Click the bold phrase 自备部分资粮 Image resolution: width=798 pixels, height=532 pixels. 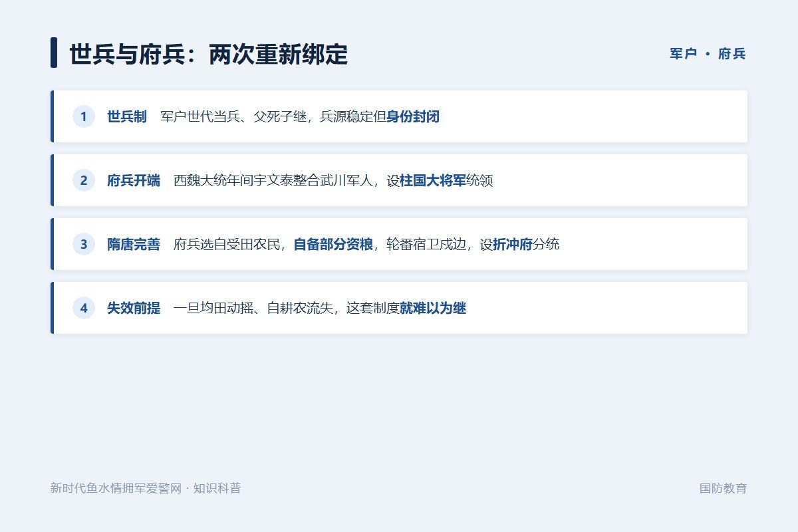333,245
